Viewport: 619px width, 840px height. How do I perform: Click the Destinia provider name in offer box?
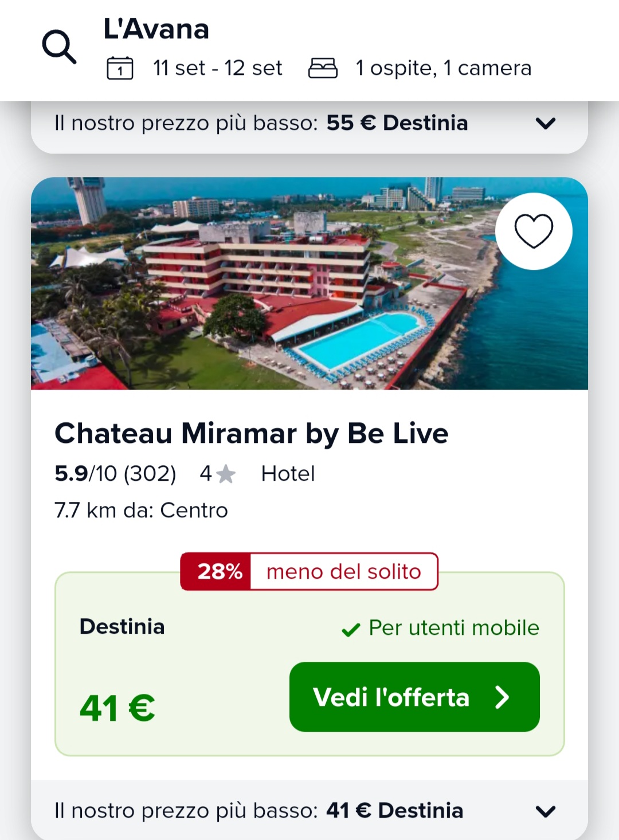(122, 627)
